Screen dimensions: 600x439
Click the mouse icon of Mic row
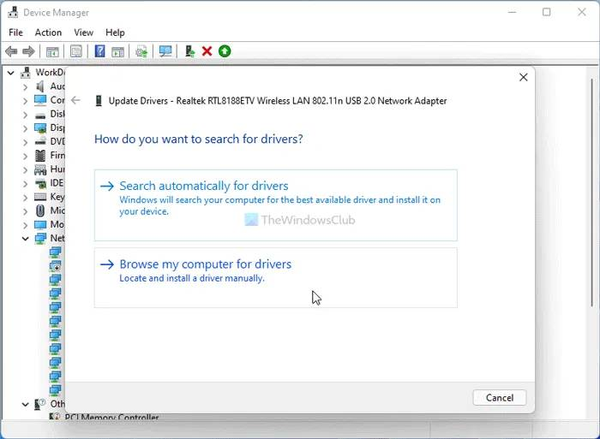point(40,211)
